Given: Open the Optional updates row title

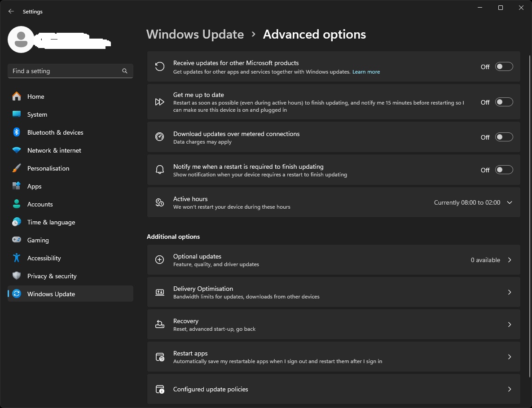Looking at the screenshot, I should [197, 256].
